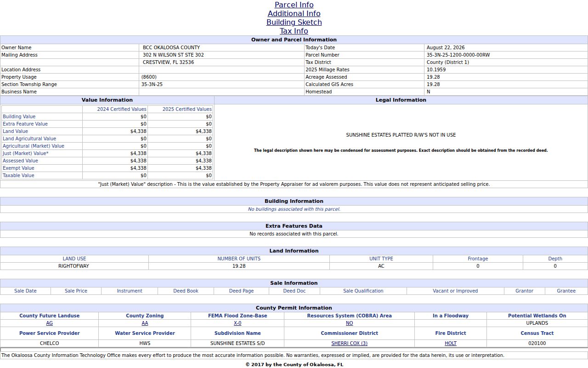The width and height of the screenshot is (588, 368).
Task: Select the NO COBRA area link
Action: tap(349, 323)
